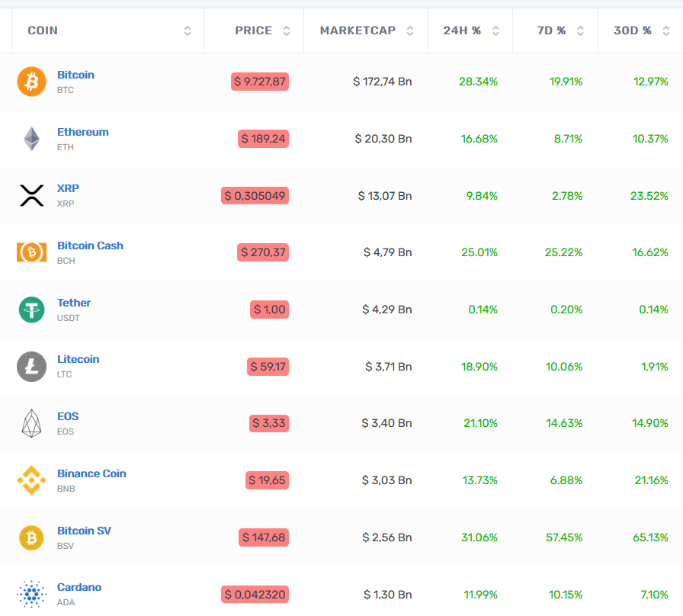The height and width of the screenshot is (616, 683).
Task: Sort by the PRICE column arrows
Action: (286, 31)
